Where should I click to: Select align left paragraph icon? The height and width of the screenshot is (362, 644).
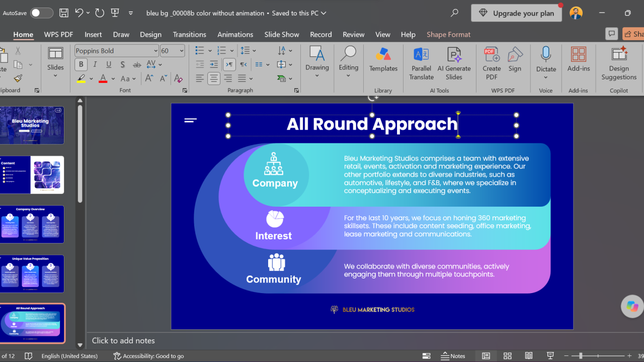[x=200, y=78]
